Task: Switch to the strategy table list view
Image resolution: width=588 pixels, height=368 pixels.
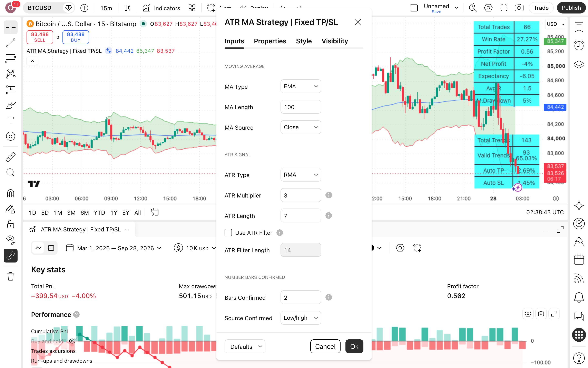Action: [51, 248]
